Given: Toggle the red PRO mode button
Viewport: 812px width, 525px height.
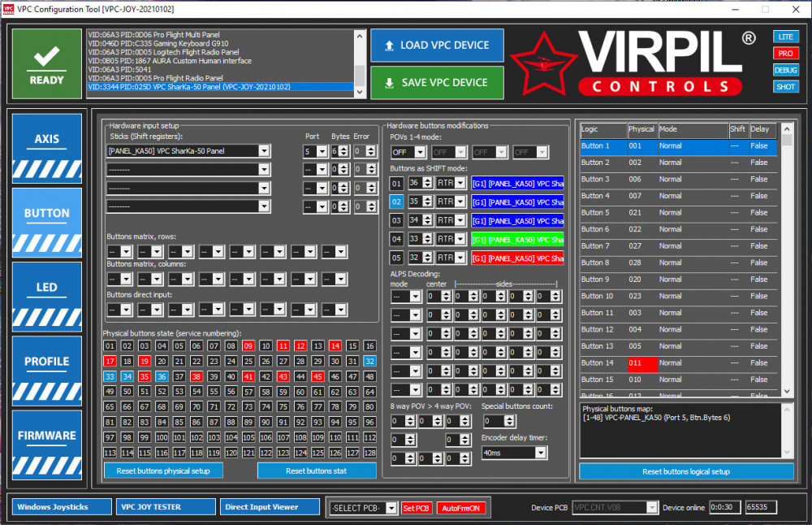Looking at the screenshot, I should point(785,54).
